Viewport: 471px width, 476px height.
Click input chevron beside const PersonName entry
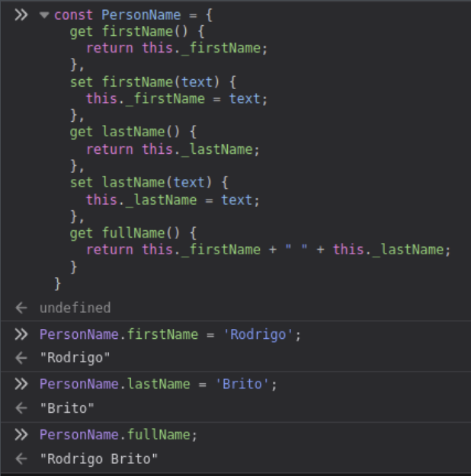pos(21,15)
